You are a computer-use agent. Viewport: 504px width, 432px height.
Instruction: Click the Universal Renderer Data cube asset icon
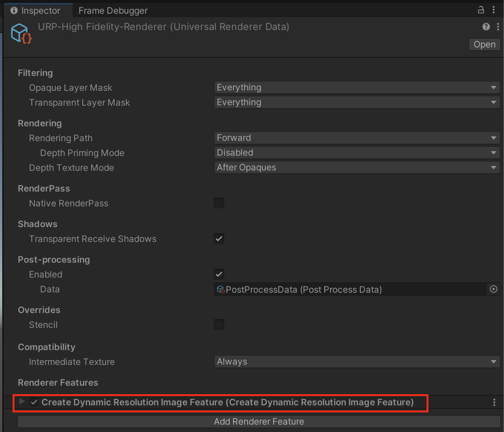21,33
